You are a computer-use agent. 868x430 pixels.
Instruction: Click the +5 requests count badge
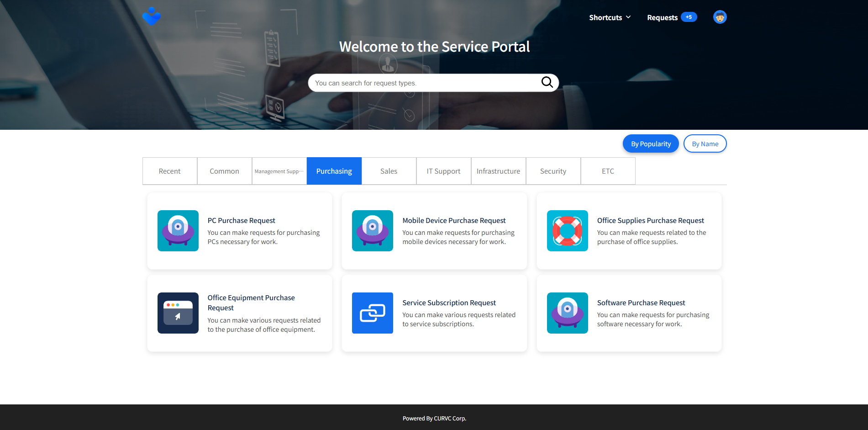[689, 17]
